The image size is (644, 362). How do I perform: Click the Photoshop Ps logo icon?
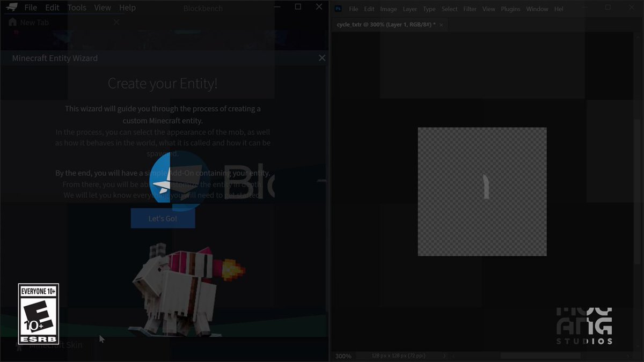(x=338, y=9)
